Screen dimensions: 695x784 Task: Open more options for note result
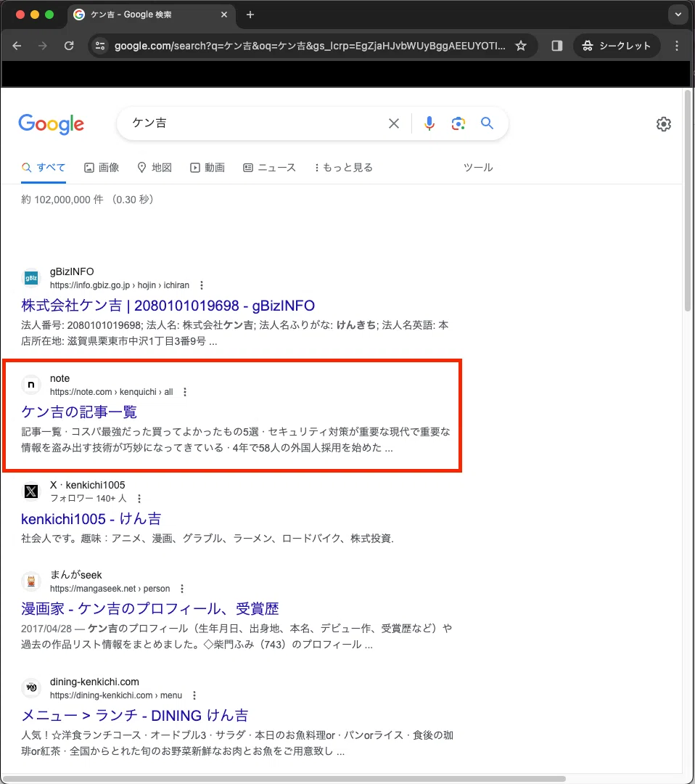coord(185,392)
